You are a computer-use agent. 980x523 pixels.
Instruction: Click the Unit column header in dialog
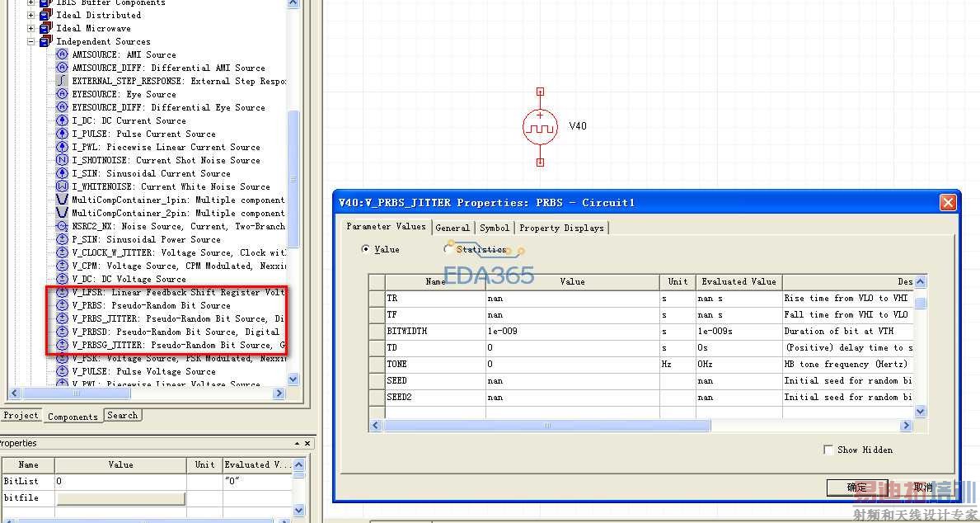click(x=678, y=281)
